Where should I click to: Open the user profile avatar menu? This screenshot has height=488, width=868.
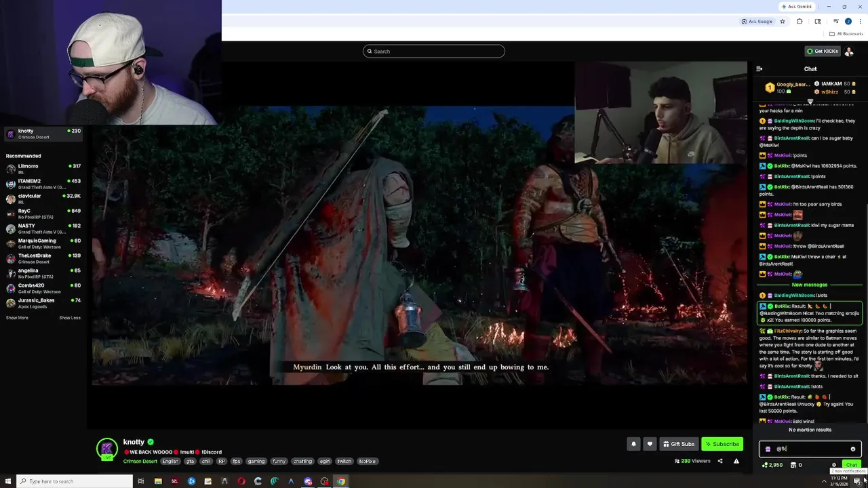[849, 52]
